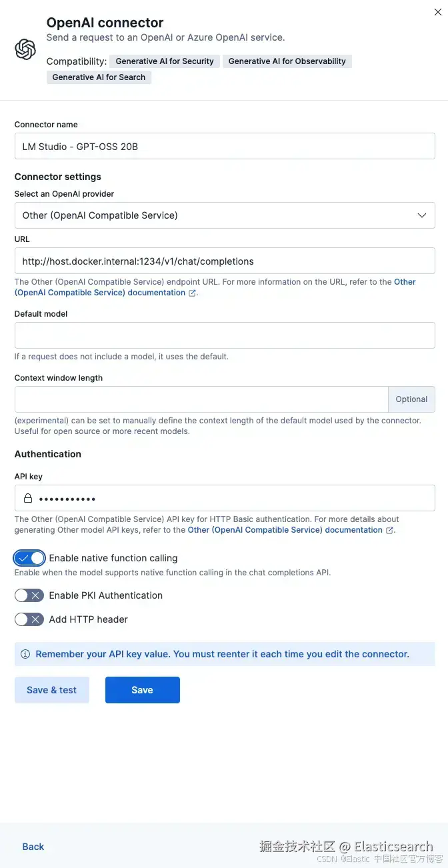Click the OpenAI logo icon
The image size is (448, 868).
25,49
